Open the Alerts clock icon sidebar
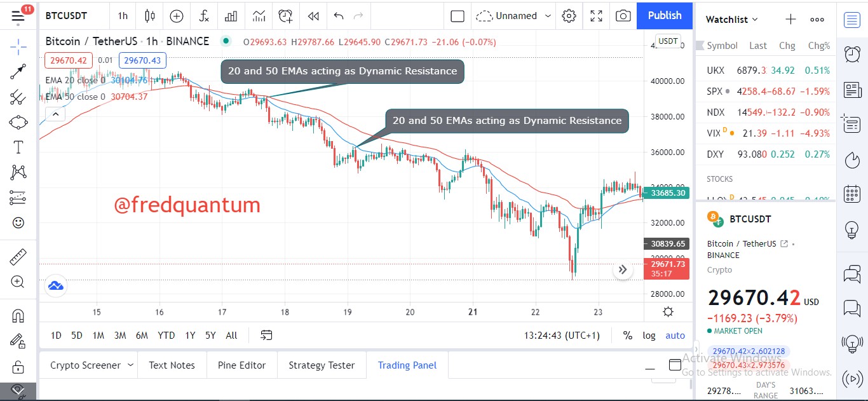The width and height of the screenshot is (868, 401). pyautogui.click(x=852, y=55)
